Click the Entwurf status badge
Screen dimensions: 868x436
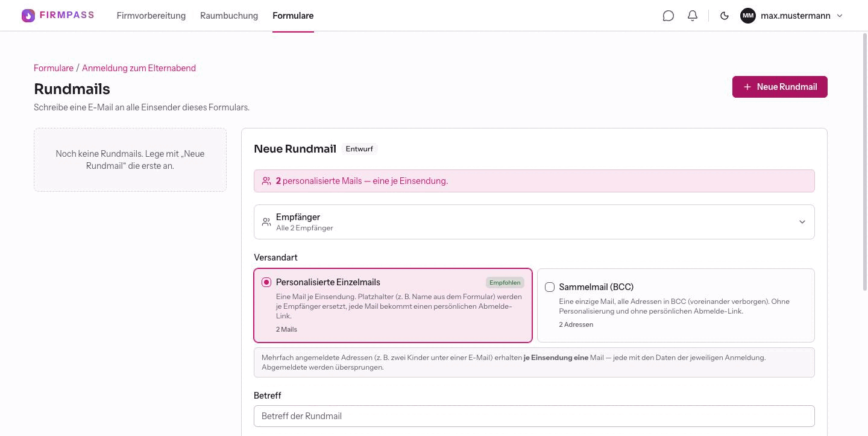coord(359,149)
